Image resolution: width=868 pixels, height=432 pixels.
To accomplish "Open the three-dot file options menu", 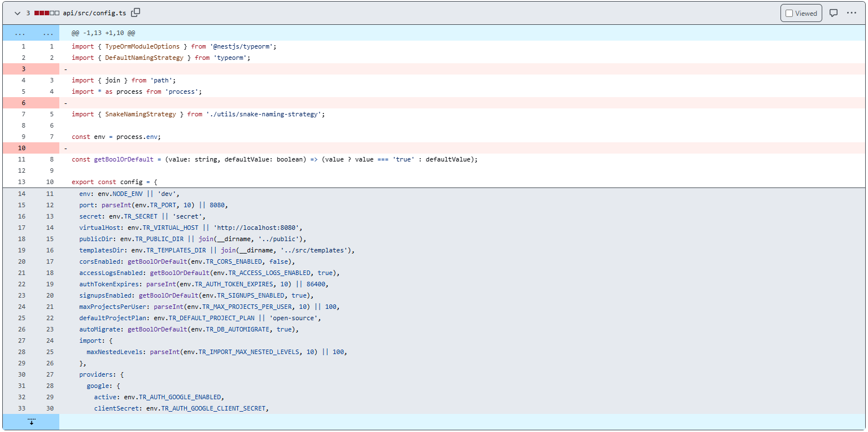I will click(852, 13).
